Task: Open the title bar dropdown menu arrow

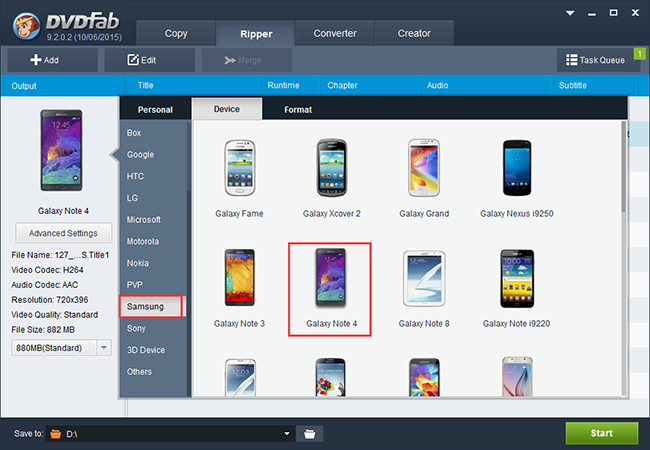Action: (570, 13)
